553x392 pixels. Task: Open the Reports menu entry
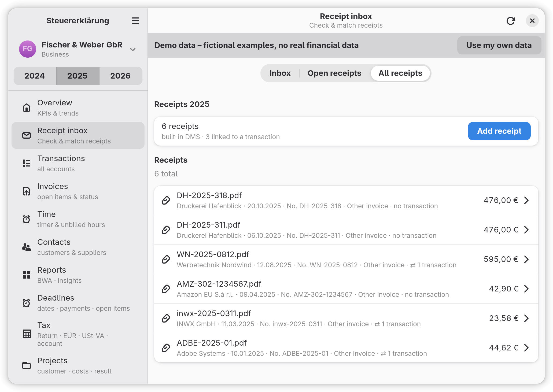78,275
